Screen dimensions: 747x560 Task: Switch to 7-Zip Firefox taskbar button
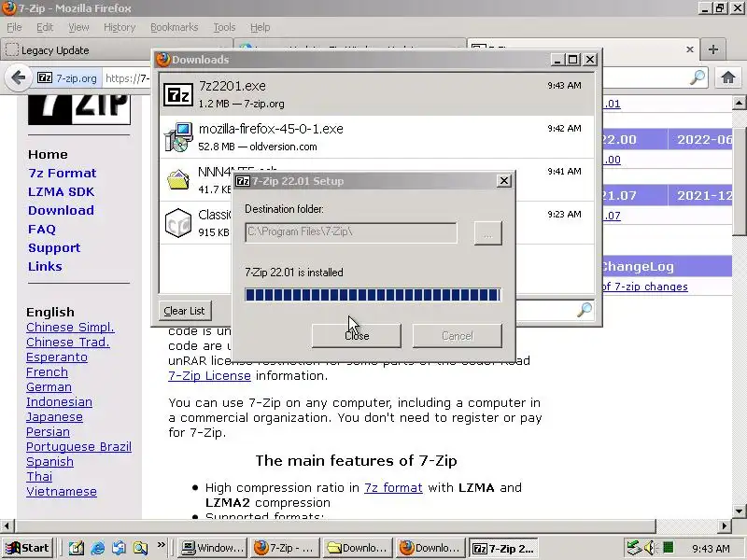pos(284,548)
